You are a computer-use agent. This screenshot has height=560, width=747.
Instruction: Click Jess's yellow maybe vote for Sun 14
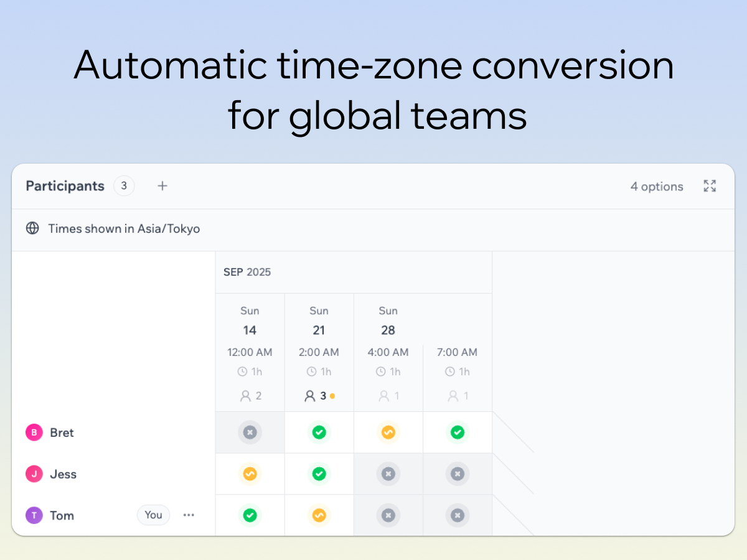250,474
